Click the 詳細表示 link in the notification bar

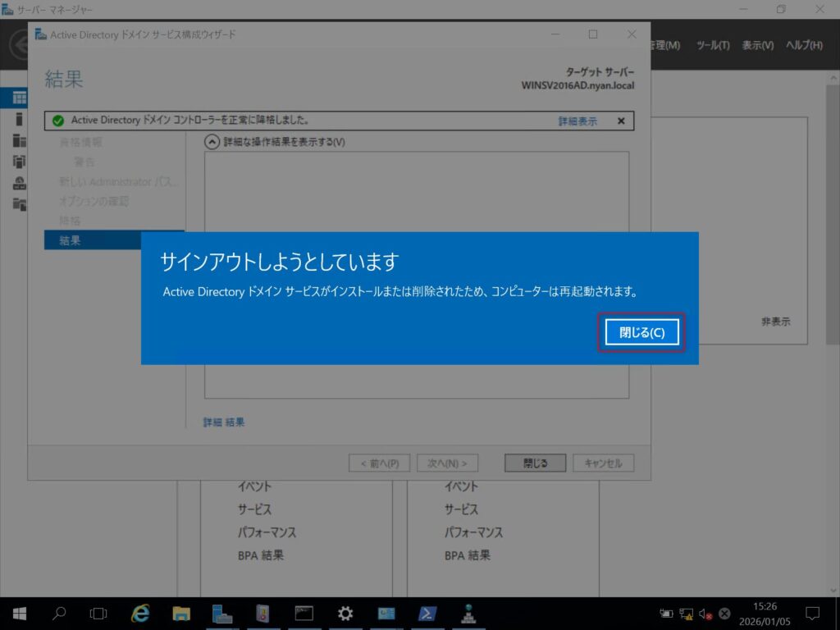[x=577, y=121]
